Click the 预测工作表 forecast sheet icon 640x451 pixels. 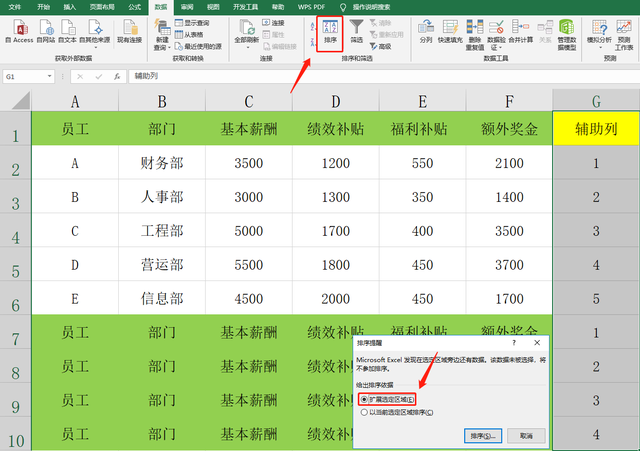tap(624, 35)
